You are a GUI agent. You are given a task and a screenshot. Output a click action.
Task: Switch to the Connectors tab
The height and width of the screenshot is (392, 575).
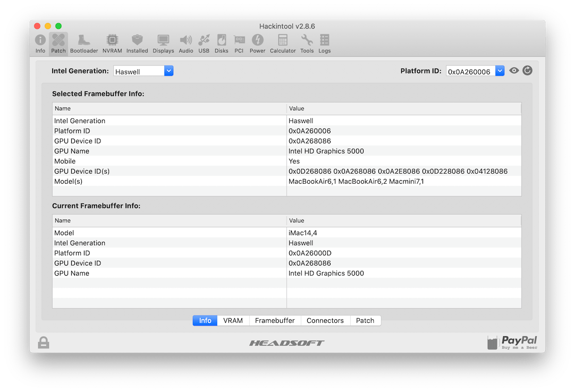(x=325, y=320)
